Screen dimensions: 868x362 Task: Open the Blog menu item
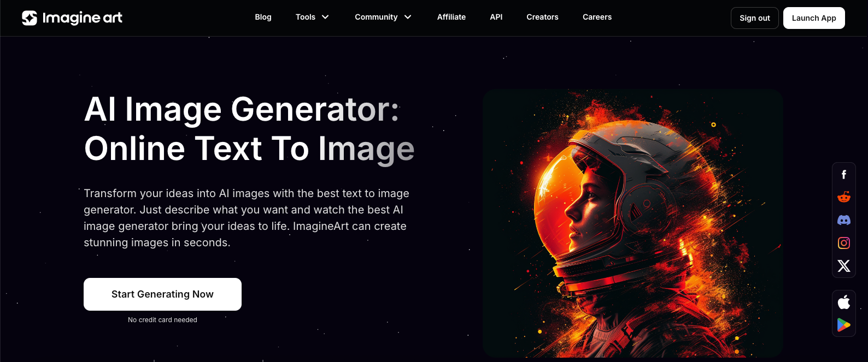pyautogui.click(x=263, y=17)
